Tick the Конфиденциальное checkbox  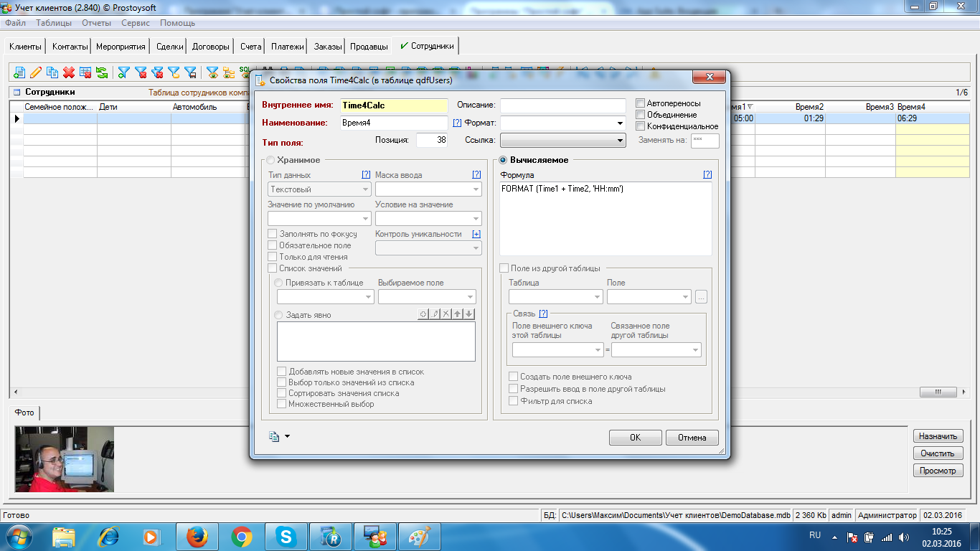click(x=641, y=126)
